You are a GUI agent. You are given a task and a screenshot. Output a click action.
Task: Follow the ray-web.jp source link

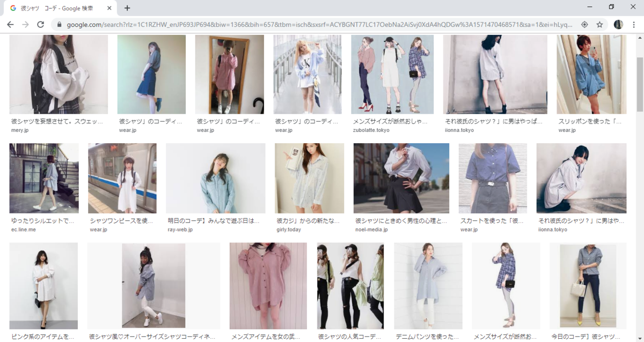pos(180,229)
